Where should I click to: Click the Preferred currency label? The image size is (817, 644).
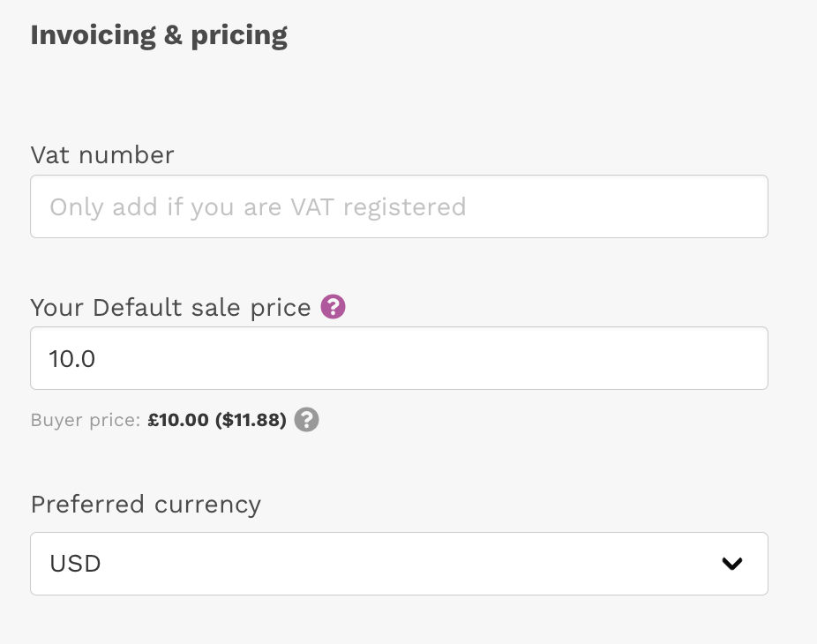click(x=146, y=505)
